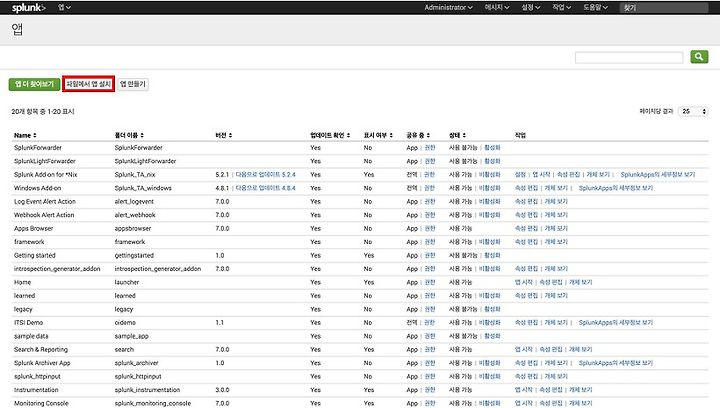Click the 앱 만들기 button
This screenshot has width=720, height=408.
point(133,84)
